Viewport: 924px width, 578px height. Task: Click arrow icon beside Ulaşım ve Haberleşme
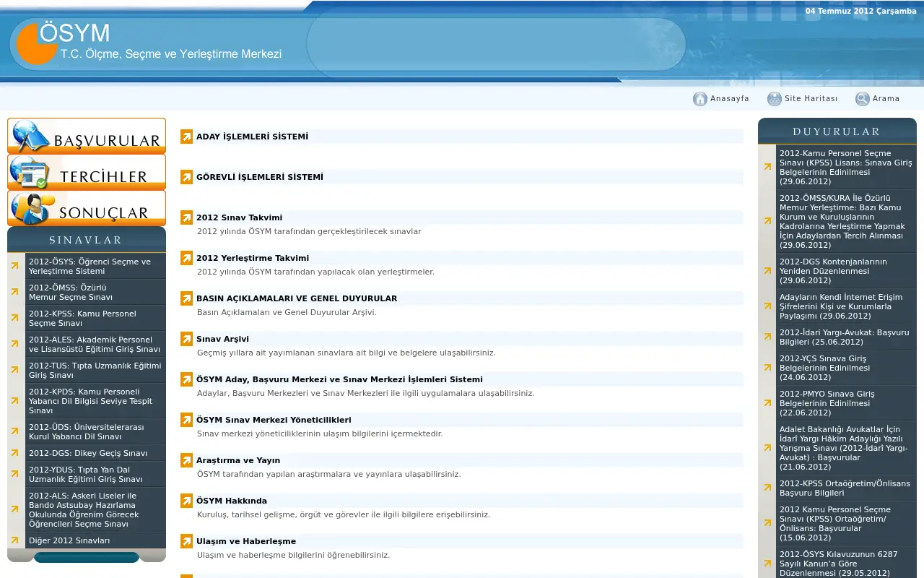tap(187, 541)
